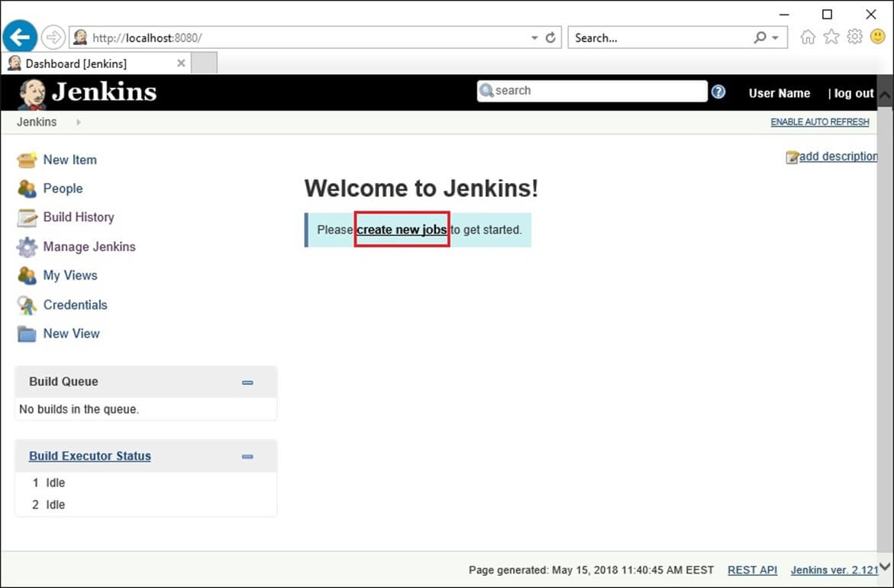
Task: Open search help question mark icon
Action: click(x=718, y=92)
